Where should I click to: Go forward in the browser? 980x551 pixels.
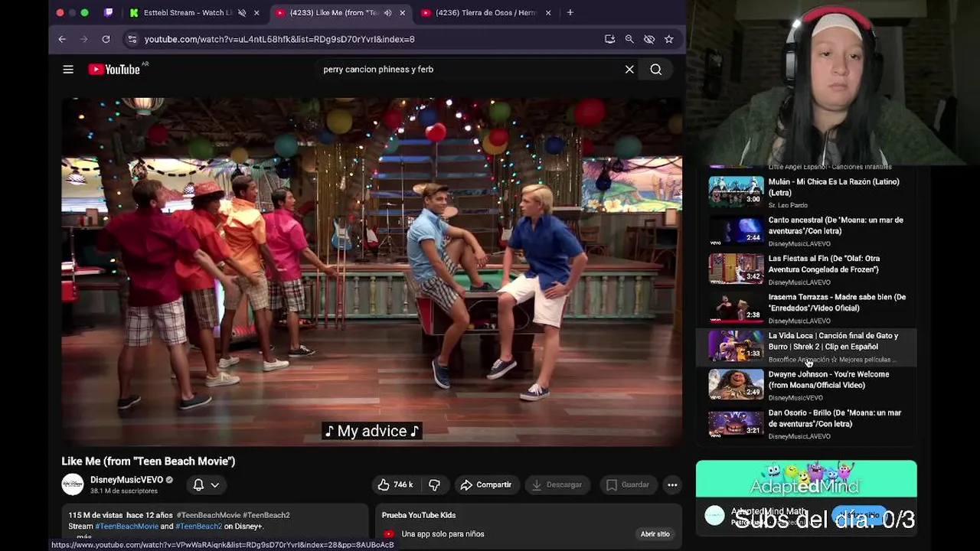[x=83, y=39]
